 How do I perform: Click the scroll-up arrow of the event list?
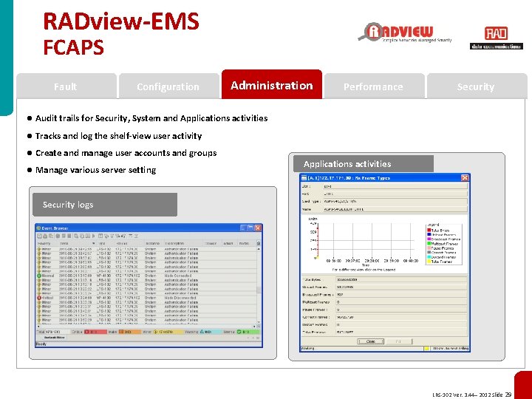tap(259, 249)
